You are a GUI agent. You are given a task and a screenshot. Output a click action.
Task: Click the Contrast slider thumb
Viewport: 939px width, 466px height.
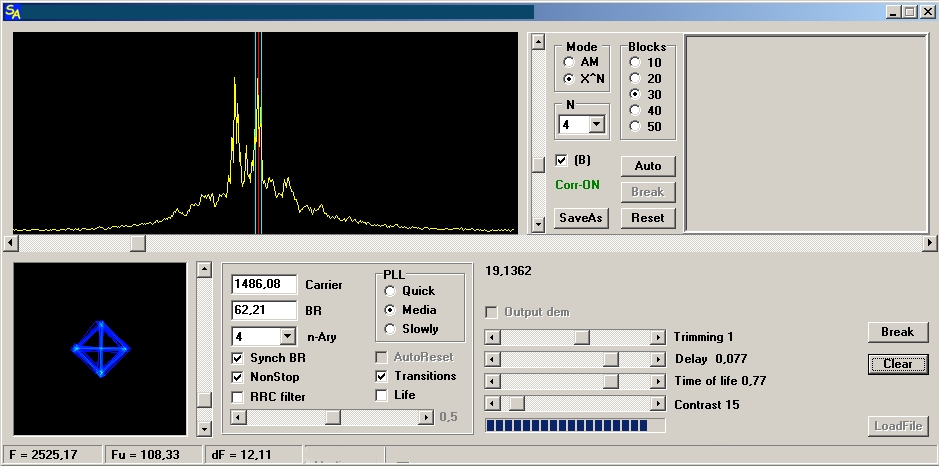tap(517, 404)
